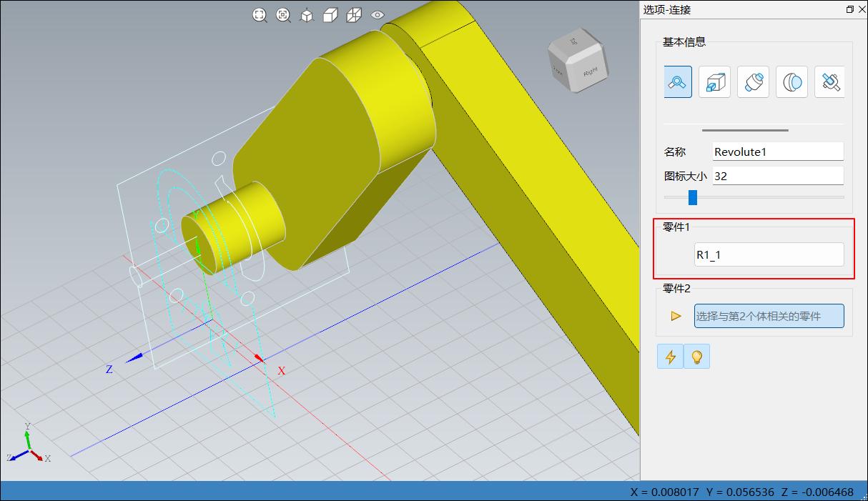Click the Right face of view cube
Image resolution: width=868 pixels, height=501 pixels.
590,71
